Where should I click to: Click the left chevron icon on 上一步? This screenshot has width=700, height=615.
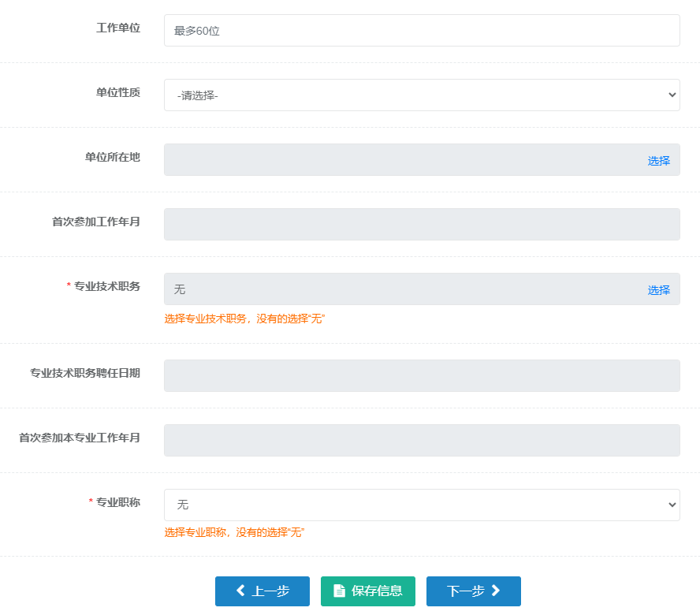click(x=240, y=591)
